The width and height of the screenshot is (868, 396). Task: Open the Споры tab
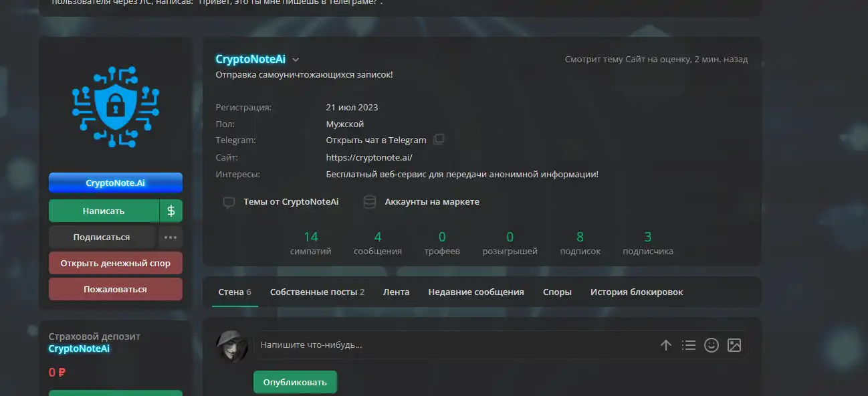click(x=557, y=292)
